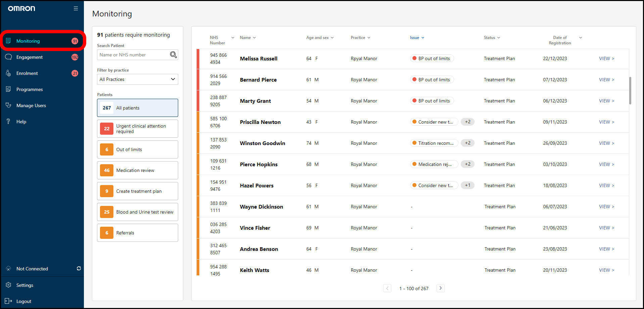Open Programmes menu item
Screen dimensions: 644x309
click(x=30, y=89)
